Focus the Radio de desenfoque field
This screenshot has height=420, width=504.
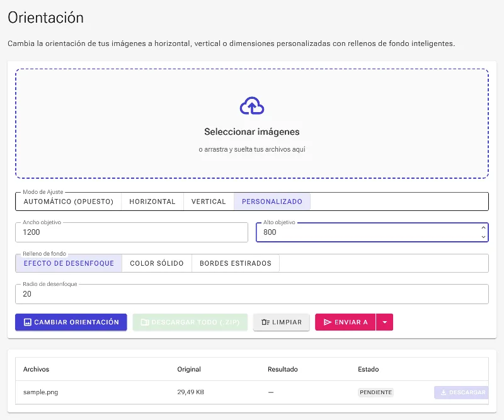pyautogui.click(x=252, y=293)
